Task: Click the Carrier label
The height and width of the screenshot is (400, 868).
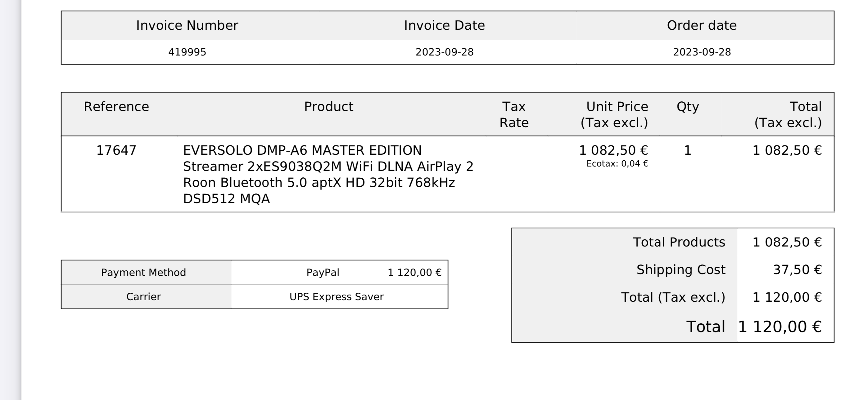Action: [143, 297]
